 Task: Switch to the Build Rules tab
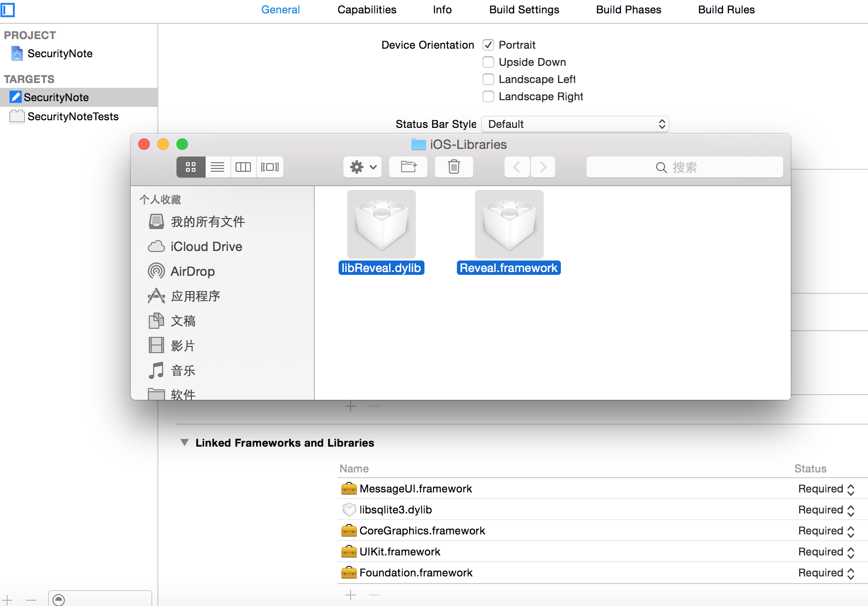(x=726, y=10)
